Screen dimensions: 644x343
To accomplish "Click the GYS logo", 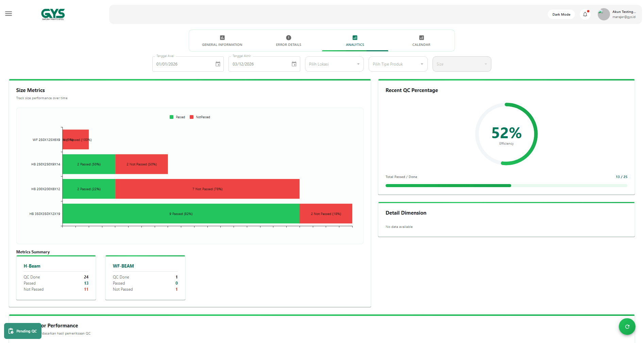I will [53, 14].
